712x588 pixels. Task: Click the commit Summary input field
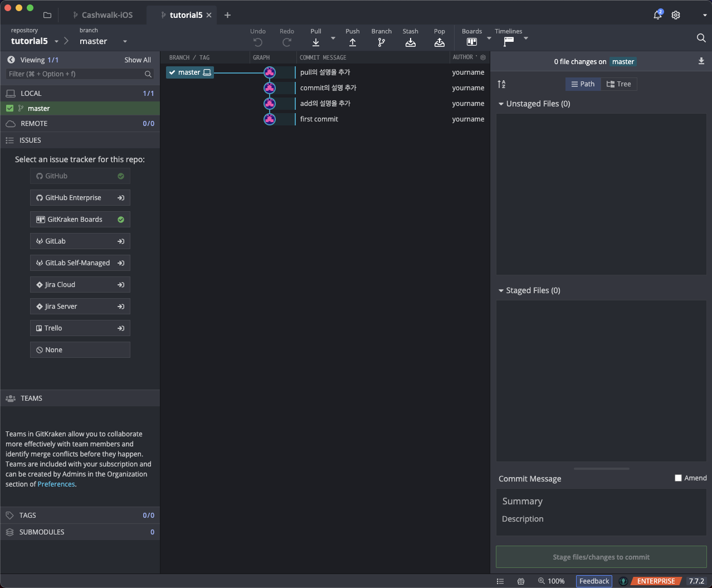(601, 501)
